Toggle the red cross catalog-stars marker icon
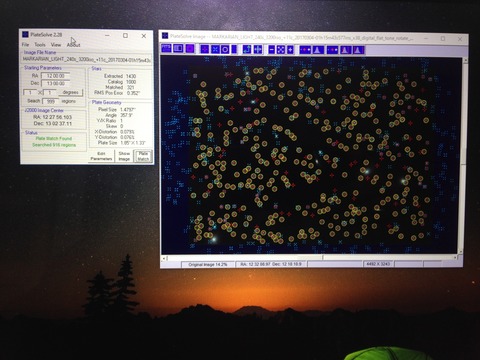 point(205,49)
